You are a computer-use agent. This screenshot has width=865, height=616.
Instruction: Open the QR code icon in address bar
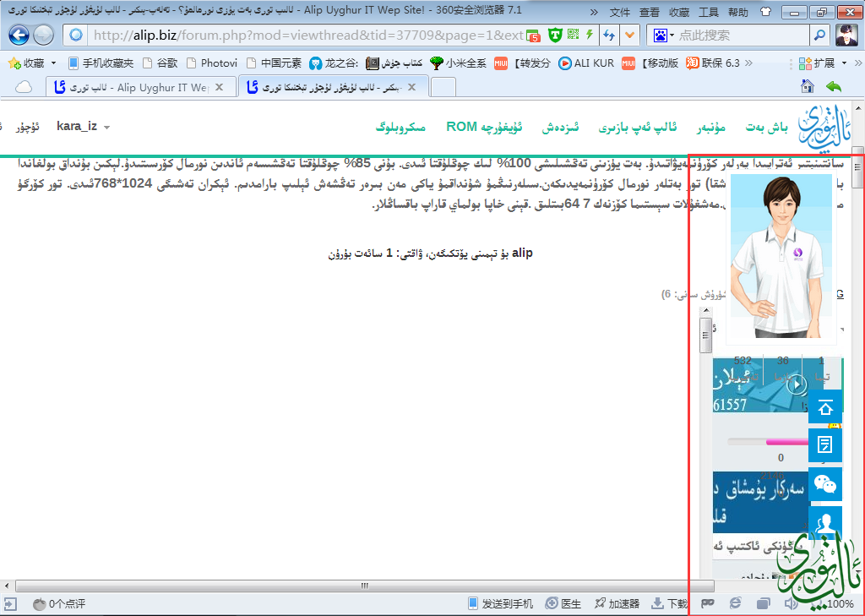574,35
